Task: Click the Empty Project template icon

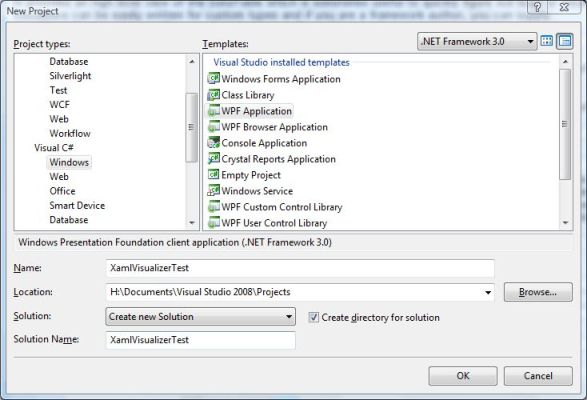Action: point(213,175)
